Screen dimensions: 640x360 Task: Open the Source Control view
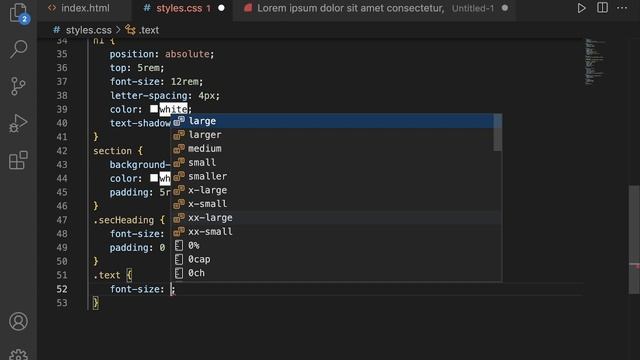[x=18, y=86]
